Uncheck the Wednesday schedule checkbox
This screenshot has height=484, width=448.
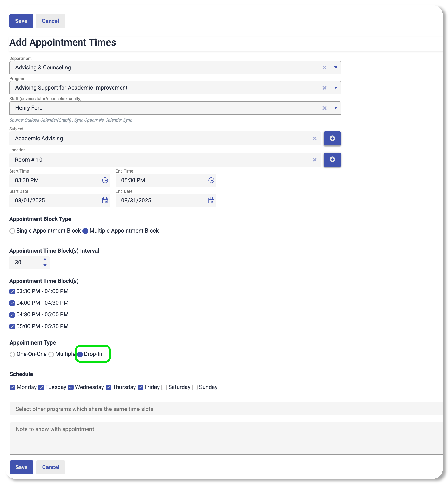[x=71, y=387]
